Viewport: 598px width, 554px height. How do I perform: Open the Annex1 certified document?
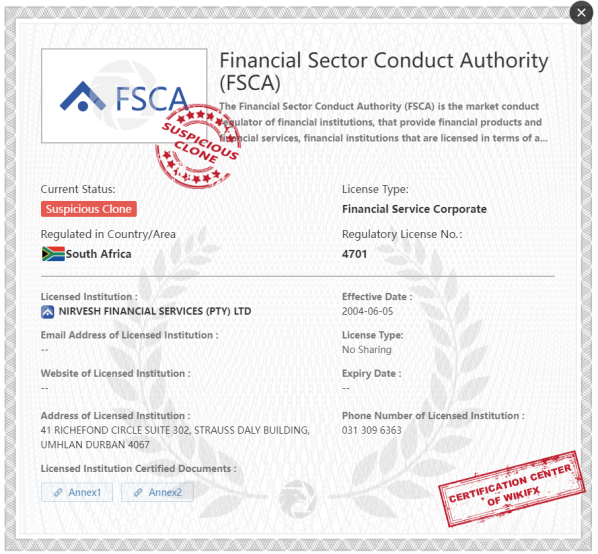click(x=77, y=492)
